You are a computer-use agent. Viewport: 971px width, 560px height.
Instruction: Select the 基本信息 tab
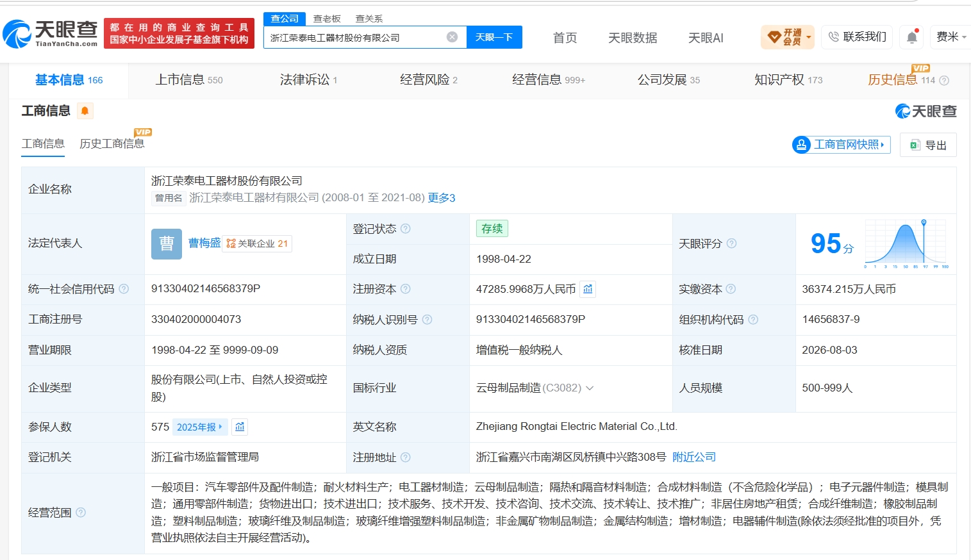[69, 80]
